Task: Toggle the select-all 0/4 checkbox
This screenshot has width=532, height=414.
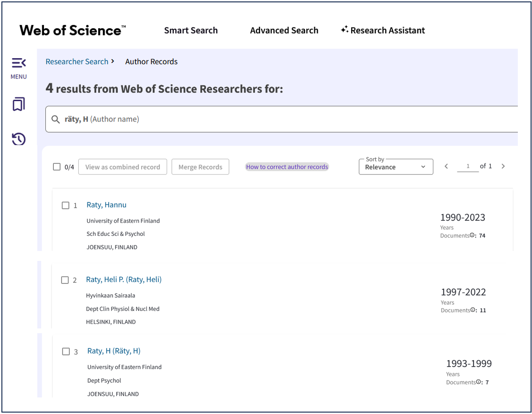Action: coord(57,167)
